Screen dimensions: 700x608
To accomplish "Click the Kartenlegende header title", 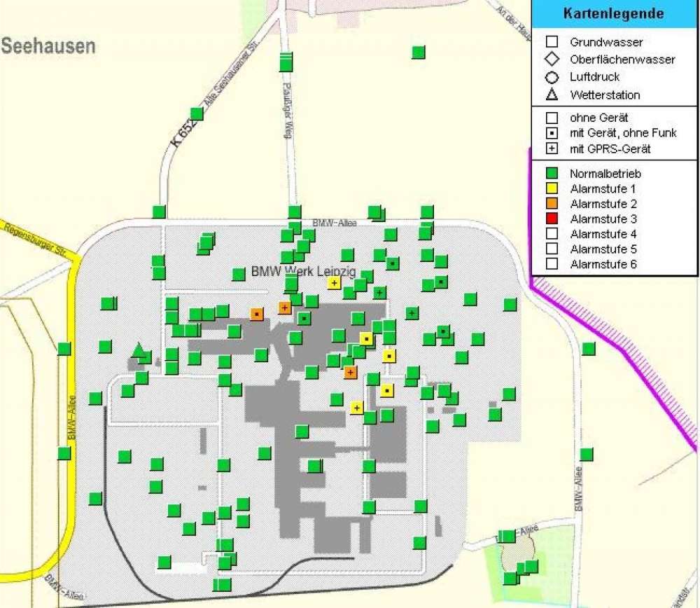I will 613,13.
